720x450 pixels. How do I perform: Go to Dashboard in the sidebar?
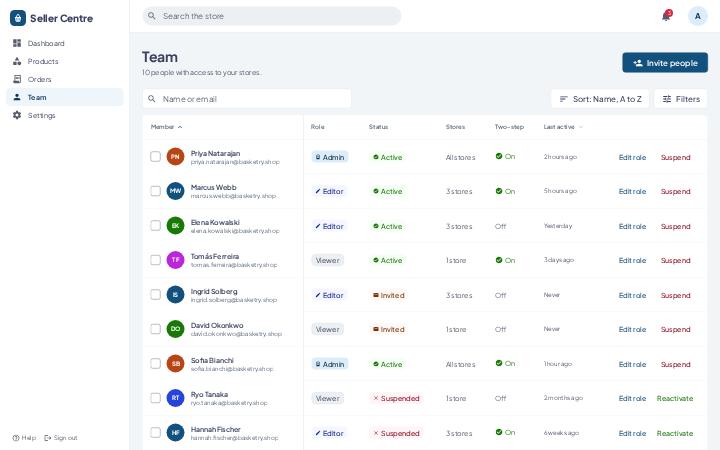click(65, 43)
